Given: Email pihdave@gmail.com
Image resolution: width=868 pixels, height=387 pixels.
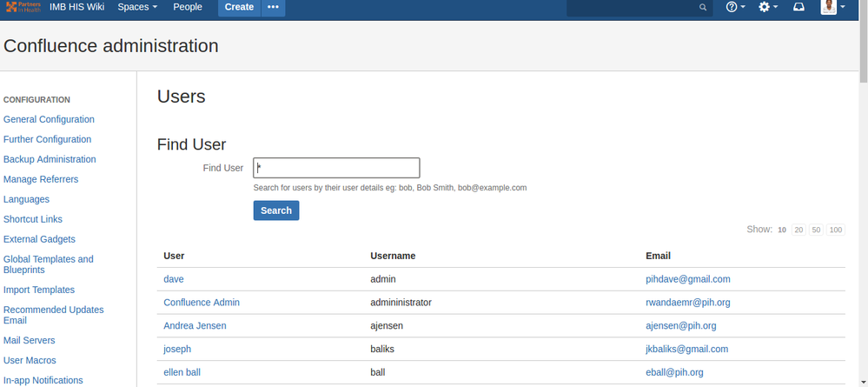Looking at the screenshot, I should point(688,279).
